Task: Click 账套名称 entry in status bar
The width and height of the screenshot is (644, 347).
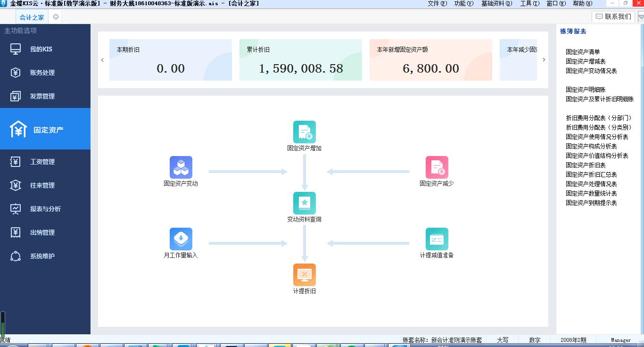Action: [x=442, y=340]
